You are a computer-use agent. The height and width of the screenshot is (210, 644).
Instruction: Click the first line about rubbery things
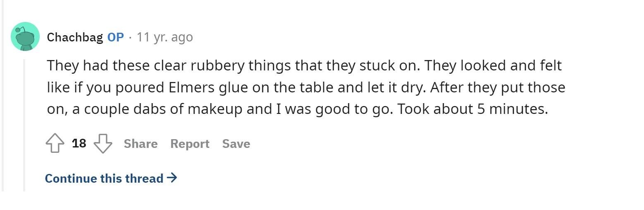304,66
